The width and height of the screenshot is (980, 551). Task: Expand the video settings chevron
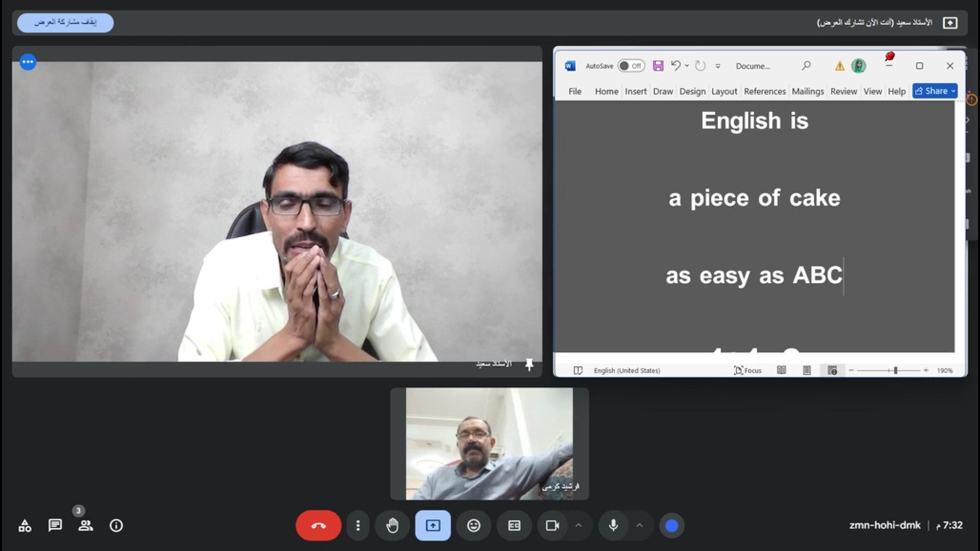point(578,525)
